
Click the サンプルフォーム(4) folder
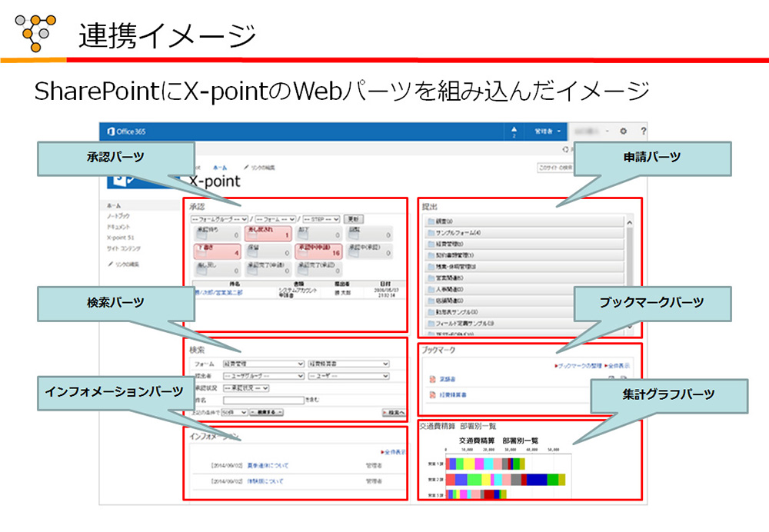pyautogui.click(x=524, y=232)
